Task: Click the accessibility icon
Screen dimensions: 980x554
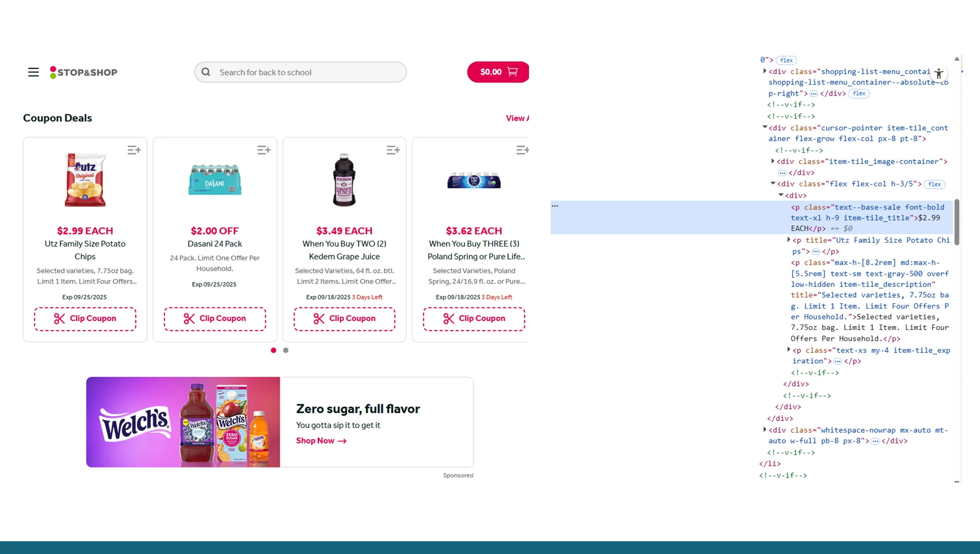Action: point(939,73)
